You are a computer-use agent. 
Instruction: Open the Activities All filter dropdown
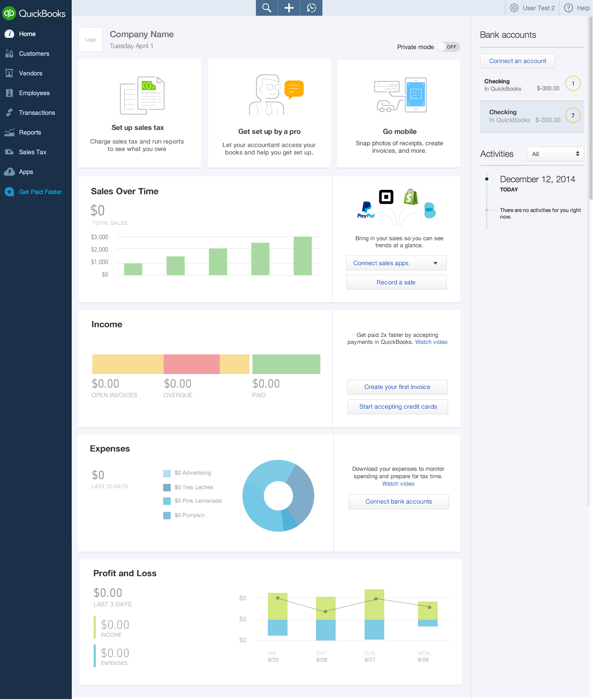555,154
